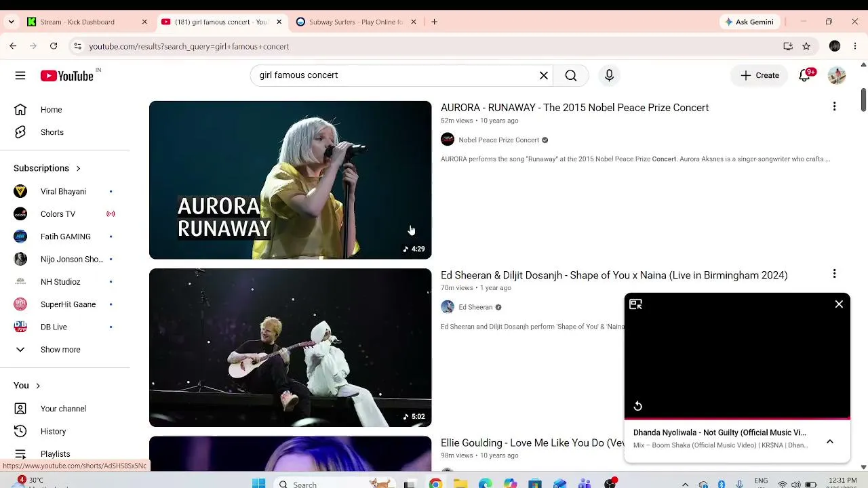Viewport: 868px width, 488px height.
Task: Open the tab search dropdown
Action: [11, 22]
